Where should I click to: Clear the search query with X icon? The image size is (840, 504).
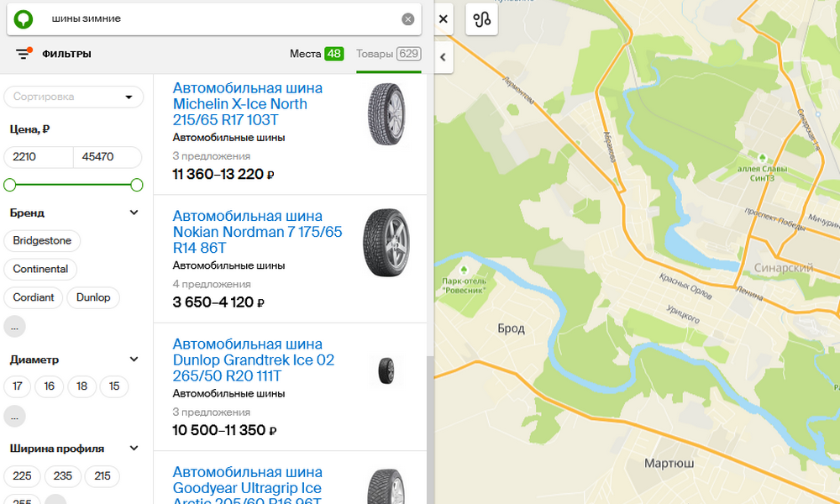tap(407, 19)
